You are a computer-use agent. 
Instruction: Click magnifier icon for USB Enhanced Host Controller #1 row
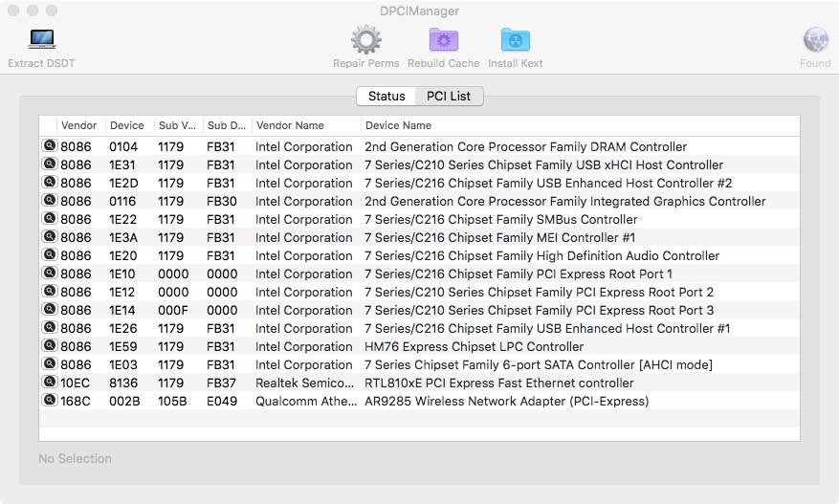49,327
